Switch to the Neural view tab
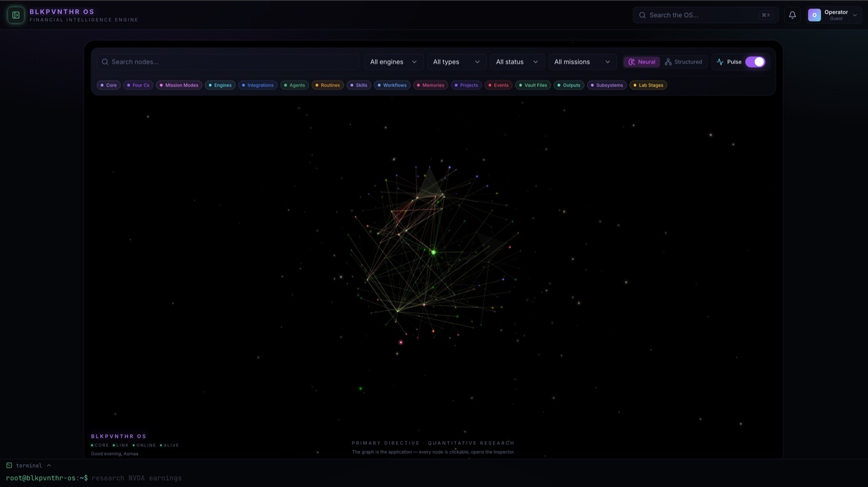 [641, 62]
